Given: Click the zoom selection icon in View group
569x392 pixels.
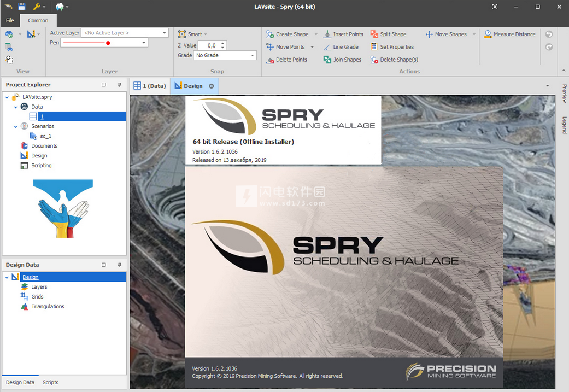Looking at the screenshot, I should tap(9, 60).
